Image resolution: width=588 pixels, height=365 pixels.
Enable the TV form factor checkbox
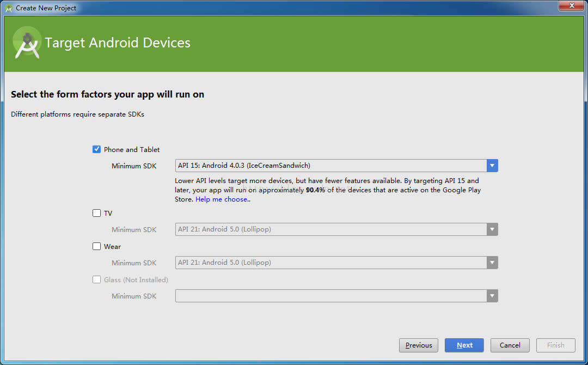tap(96, 213)
